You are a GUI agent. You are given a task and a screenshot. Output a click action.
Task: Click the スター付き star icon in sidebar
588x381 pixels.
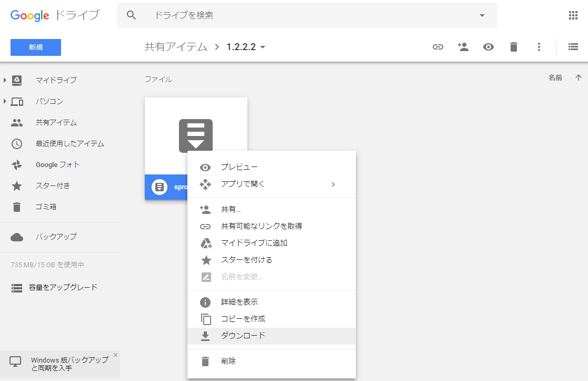click(15, 185)
